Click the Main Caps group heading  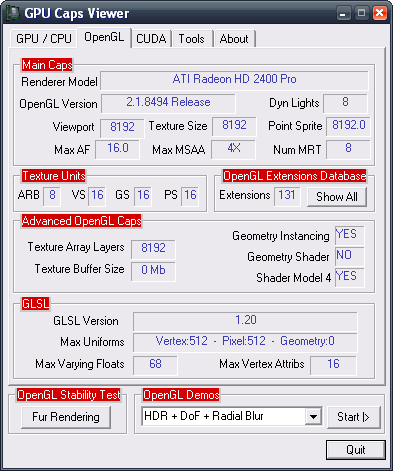(x=47, y=65)
